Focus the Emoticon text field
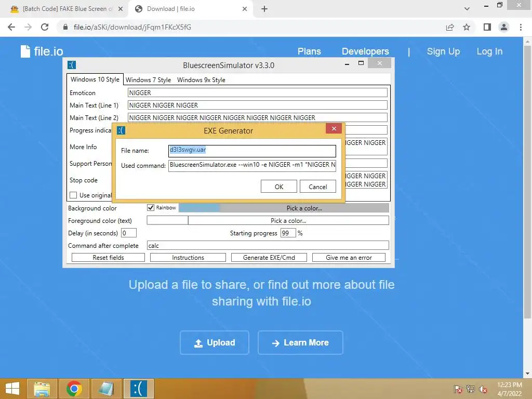Viewport: 532px width, 399px height. click(258, 92)
